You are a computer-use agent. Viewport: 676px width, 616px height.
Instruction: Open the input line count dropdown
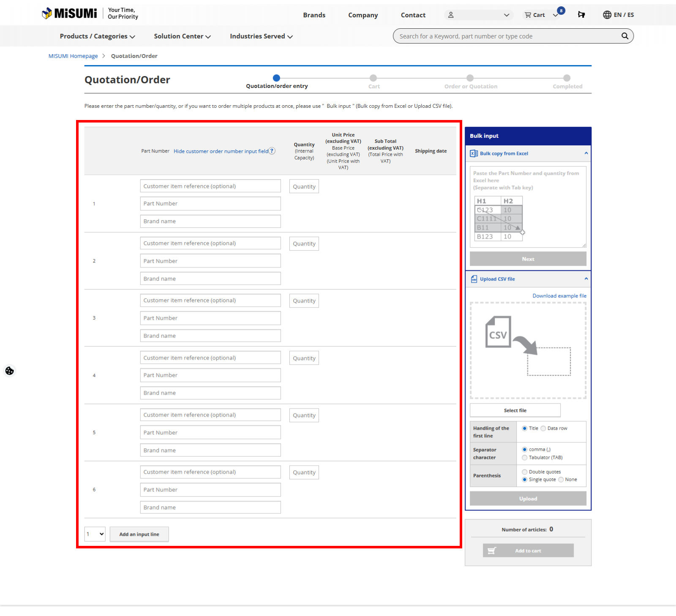[95, 534]
